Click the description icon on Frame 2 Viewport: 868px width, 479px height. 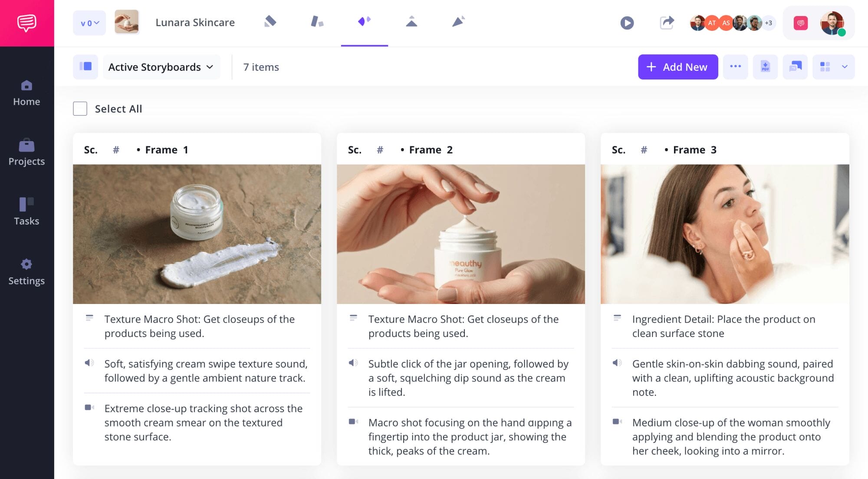pyautogui.click(x=353, y=318)
